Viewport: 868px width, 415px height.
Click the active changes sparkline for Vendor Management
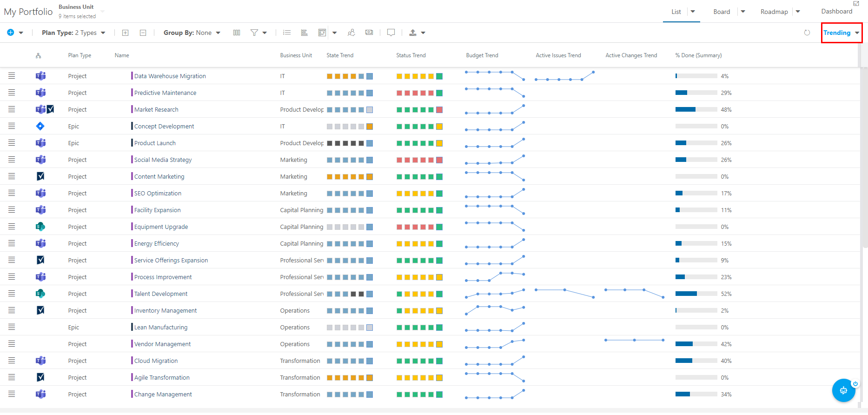click(634, 340)
